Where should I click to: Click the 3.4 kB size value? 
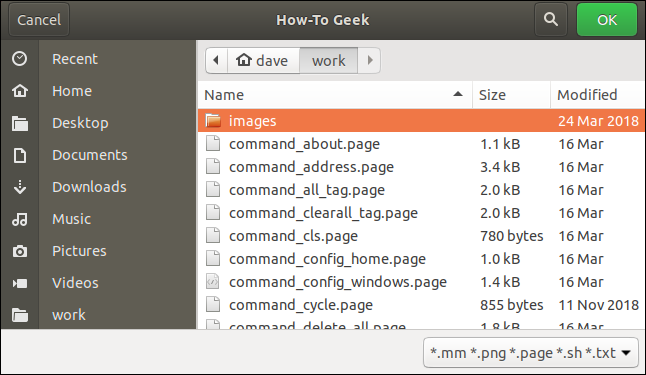(500, 167)
